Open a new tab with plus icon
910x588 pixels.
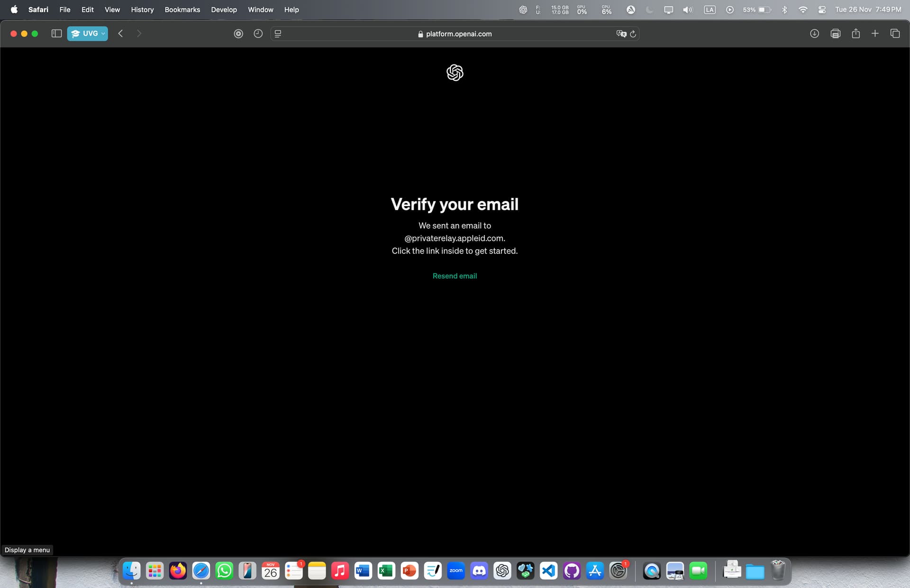pos(875,33)
